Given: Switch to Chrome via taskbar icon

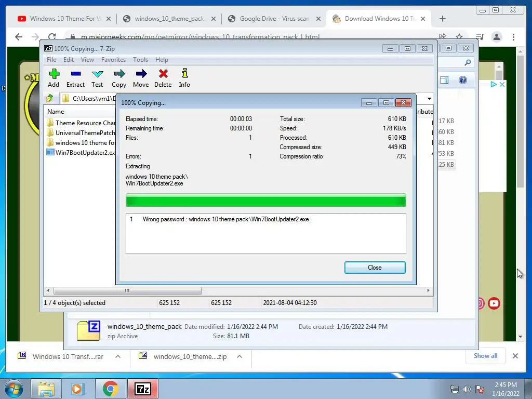Looking at the screenshot, I should point(110,389).
